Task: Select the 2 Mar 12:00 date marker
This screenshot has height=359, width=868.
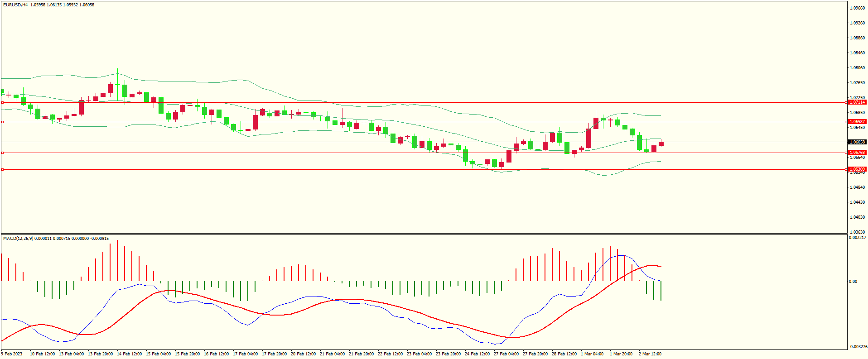Action: (x=650, y=354)
